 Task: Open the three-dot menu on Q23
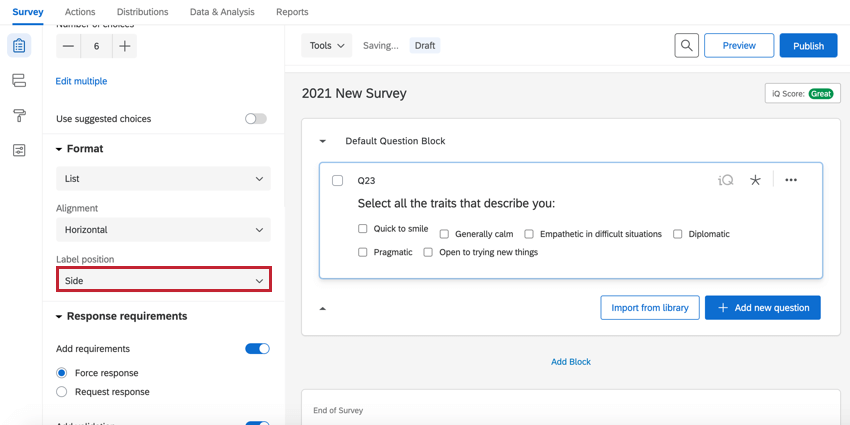791,180
